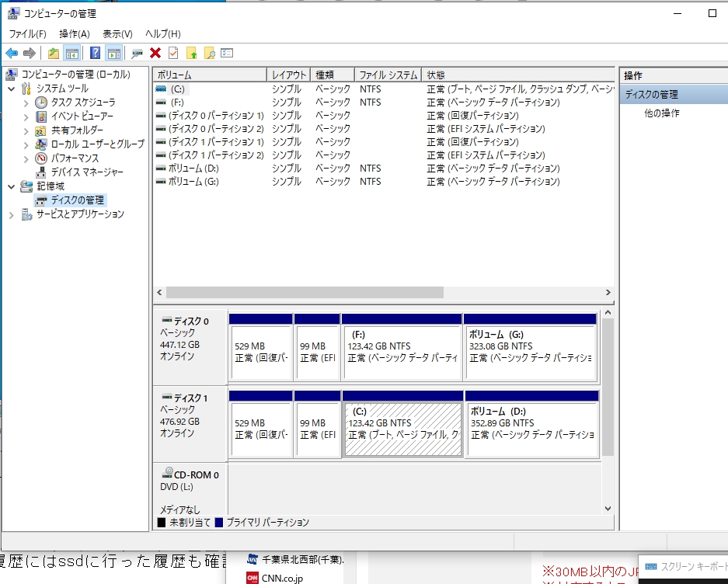Image resolution: width=728 pixels, height=584 pixels.
Task: Click the properties checkmark toolbar icon
Action: (x=173, y=54)
